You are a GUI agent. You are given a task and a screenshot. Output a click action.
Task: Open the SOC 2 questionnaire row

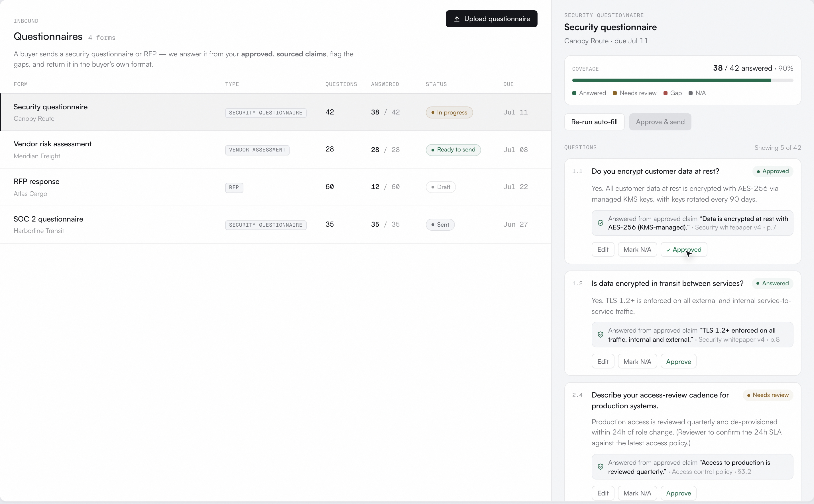(x=276, y=225)
